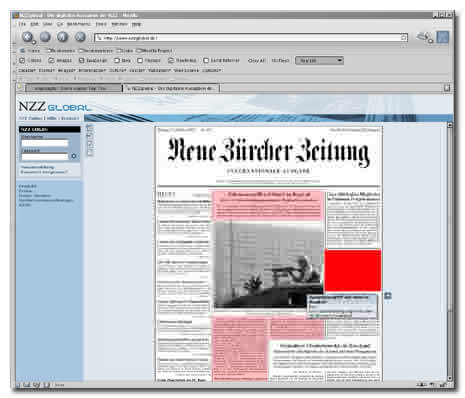Follow the Kontakt link

point(70,118)
